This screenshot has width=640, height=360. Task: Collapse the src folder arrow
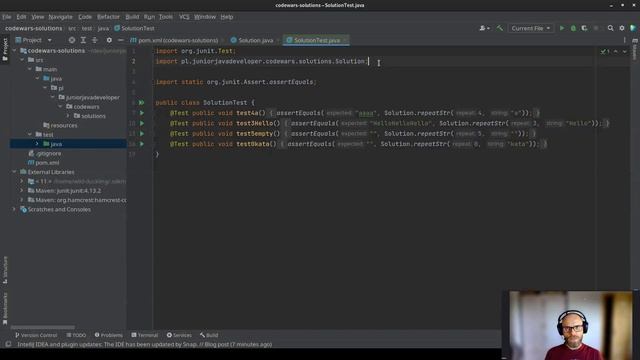pyautogui.click(x=22, y=60)
